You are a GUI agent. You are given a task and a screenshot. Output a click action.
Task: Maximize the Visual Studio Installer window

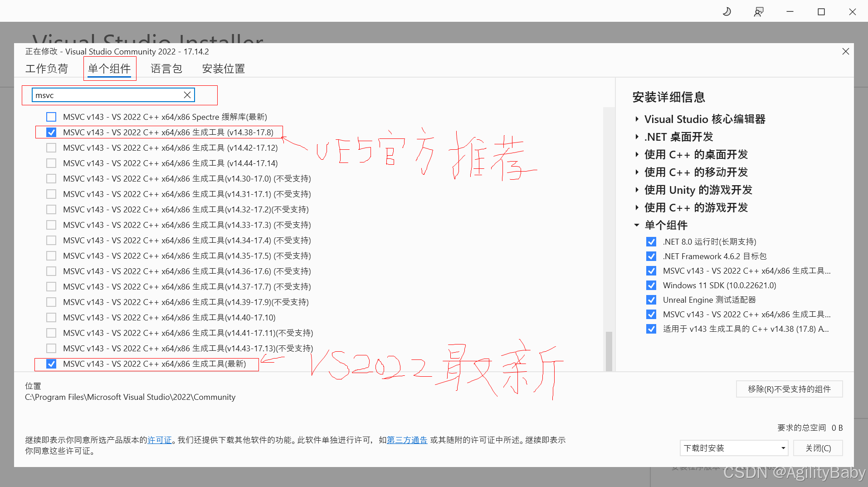pos(821,12)
